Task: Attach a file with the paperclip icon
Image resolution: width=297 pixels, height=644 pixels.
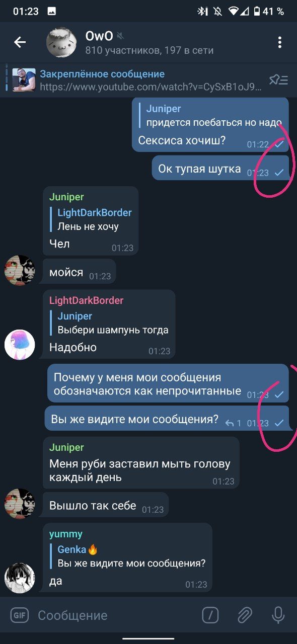Action: pyautogui.click(x=244, y=615)
